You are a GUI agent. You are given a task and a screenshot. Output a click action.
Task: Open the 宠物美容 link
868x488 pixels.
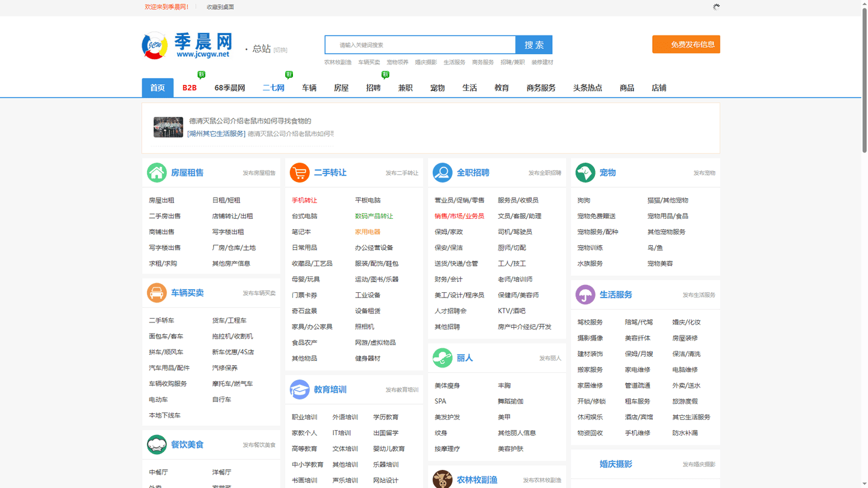(x=660, y=263)
